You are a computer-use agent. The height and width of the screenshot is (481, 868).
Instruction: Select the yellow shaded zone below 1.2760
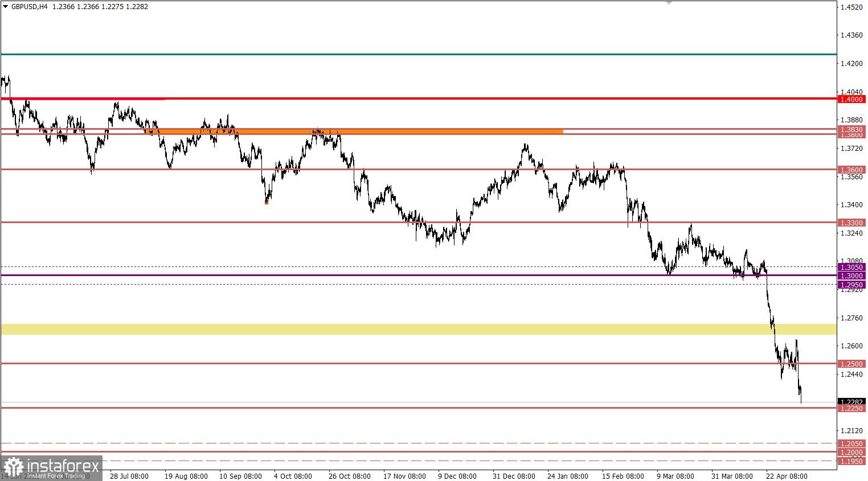(419, 329)
